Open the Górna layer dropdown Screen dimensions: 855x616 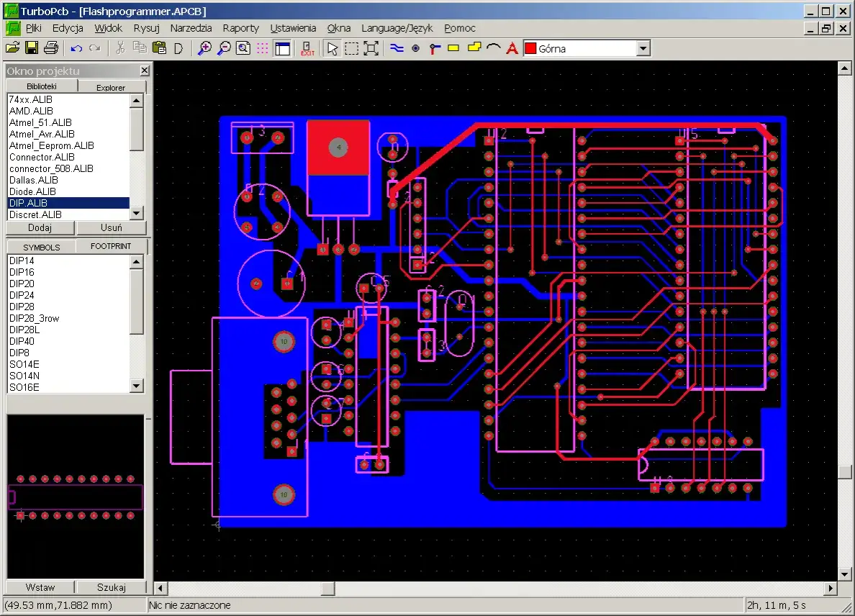(644, 47)
